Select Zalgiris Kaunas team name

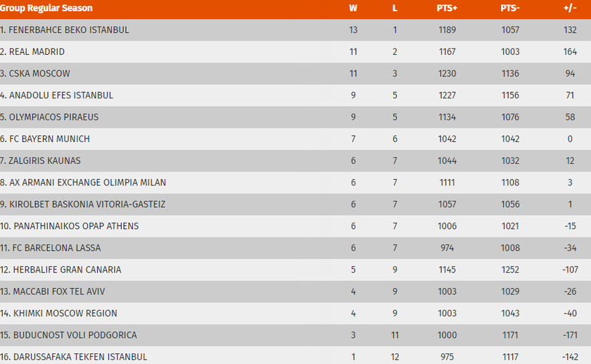(x=44, y=161)
